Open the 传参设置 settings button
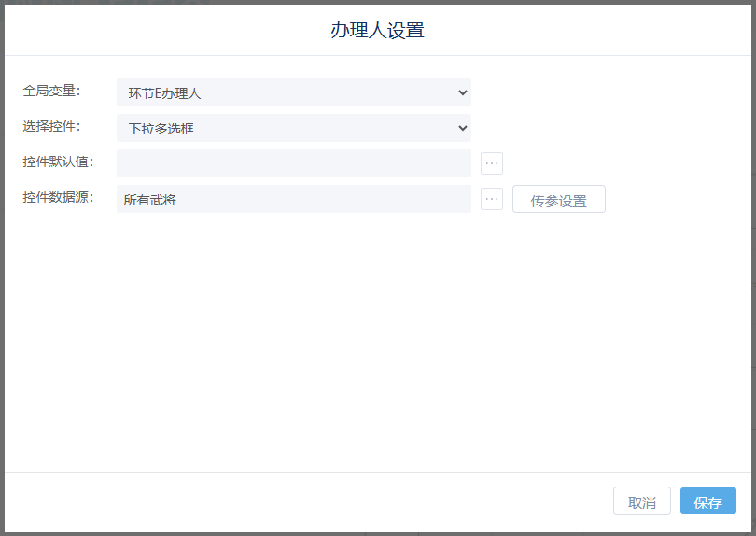756x536 pixels. tap(558, 200)
